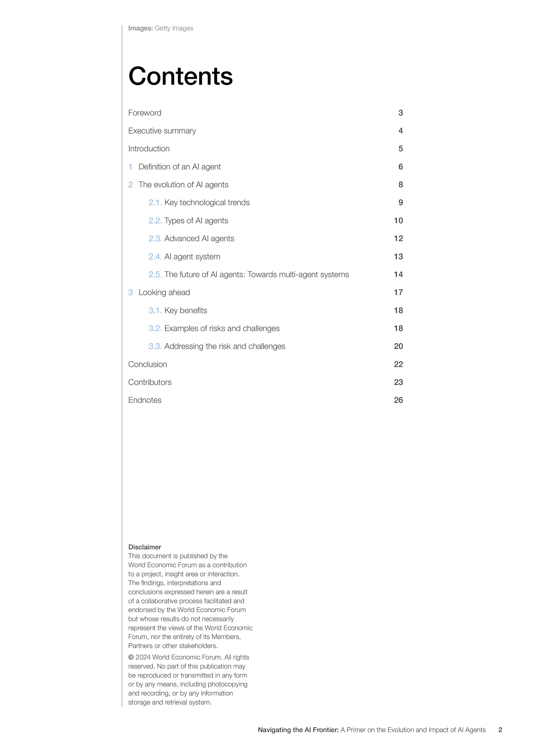
Task: Open The evolution of AI agents chapter
Action: 265,185
